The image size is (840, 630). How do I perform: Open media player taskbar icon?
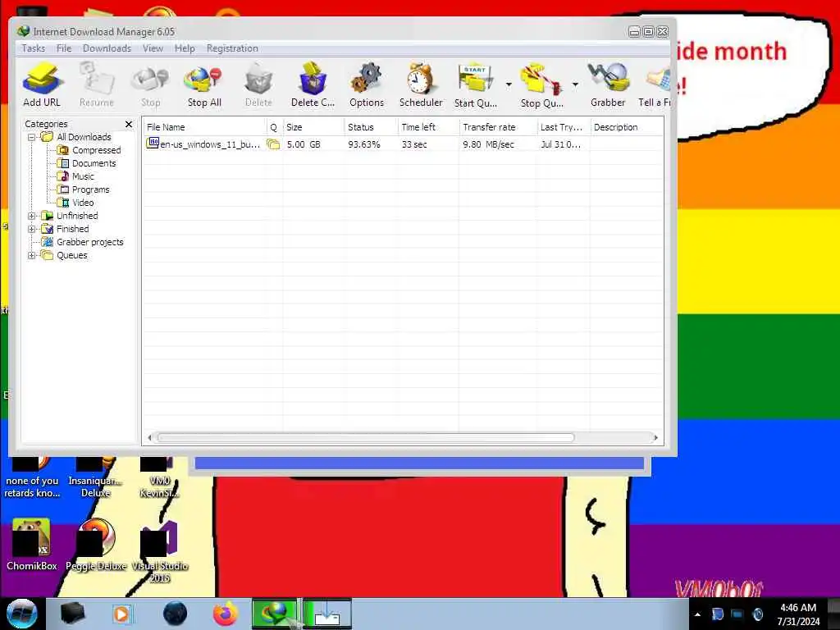[x=121, y=614]
